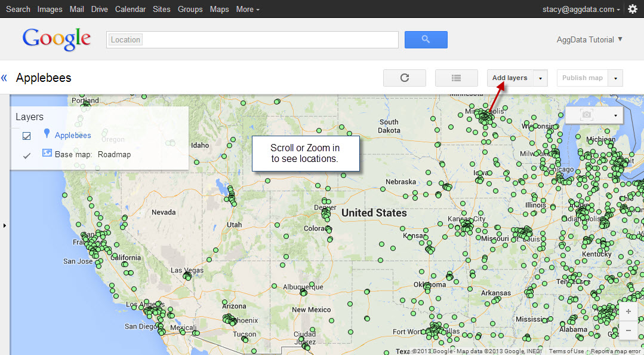Open the layer list view icon

(x=457, y=78)
